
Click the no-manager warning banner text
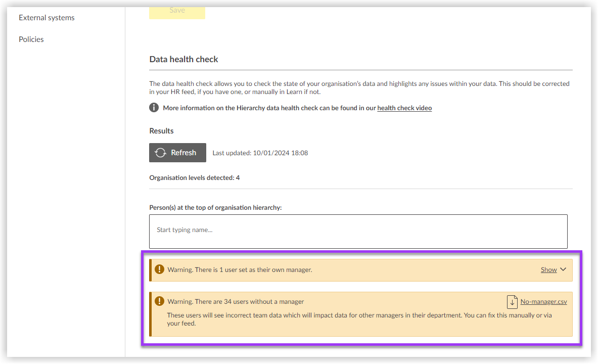pos(236,301)
